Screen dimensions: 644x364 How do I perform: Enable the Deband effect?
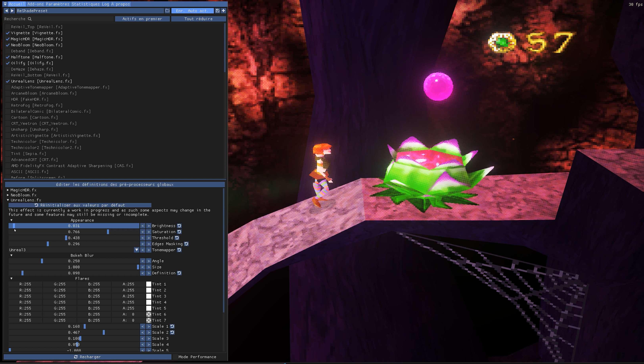[8, 51]
